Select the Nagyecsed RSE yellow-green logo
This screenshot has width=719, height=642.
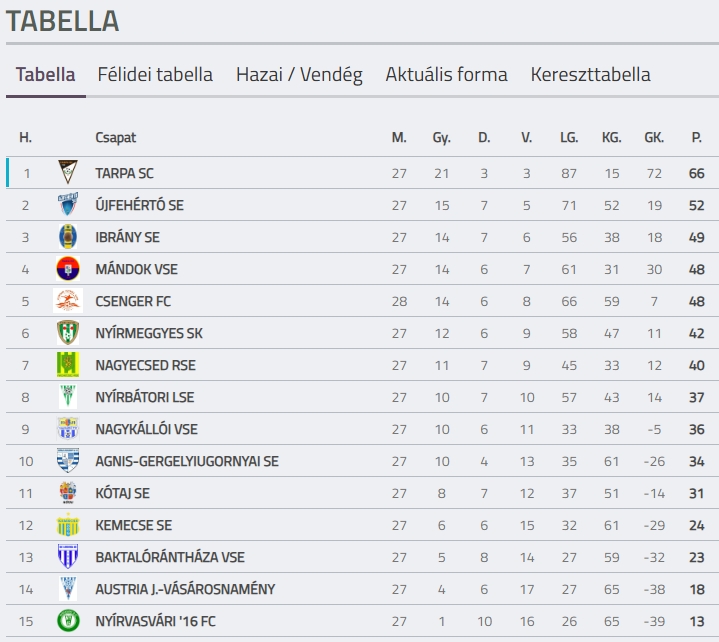coord(68,365)
